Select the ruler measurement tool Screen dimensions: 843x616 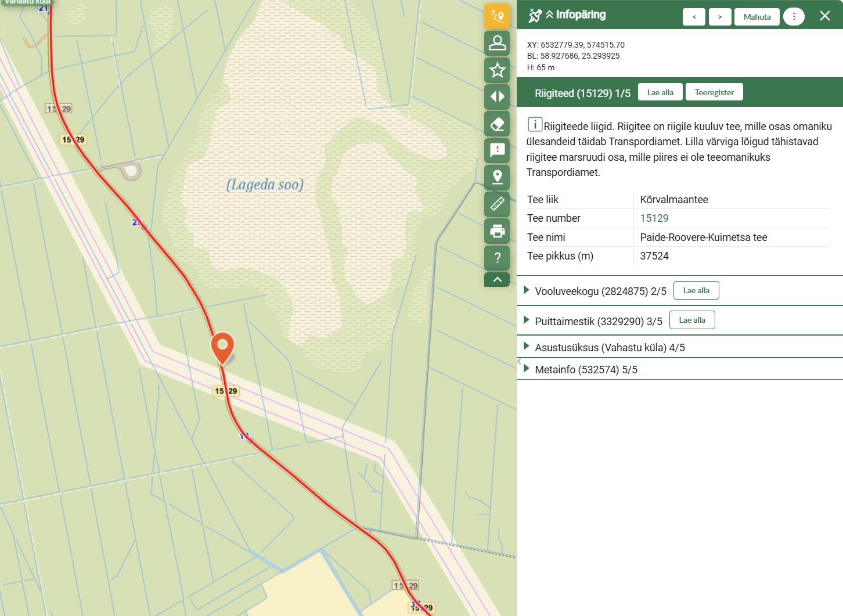pyautogui.click(x=497, y=204)
